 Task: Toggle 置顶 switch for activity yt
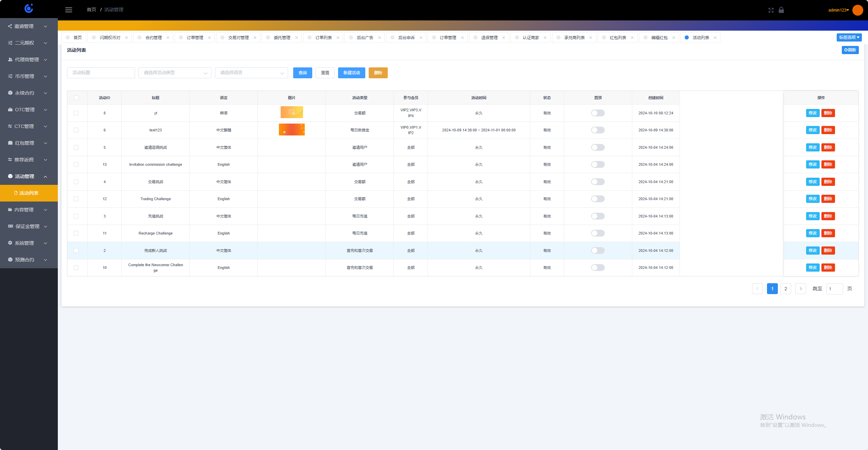[x=598, y=113]
